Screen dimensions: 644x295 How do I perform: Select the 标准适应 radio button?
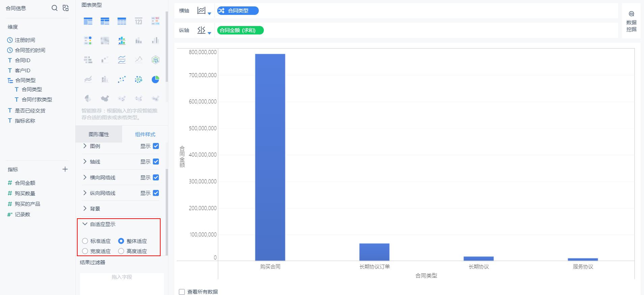pyautogui.click(x=85, y=241)
